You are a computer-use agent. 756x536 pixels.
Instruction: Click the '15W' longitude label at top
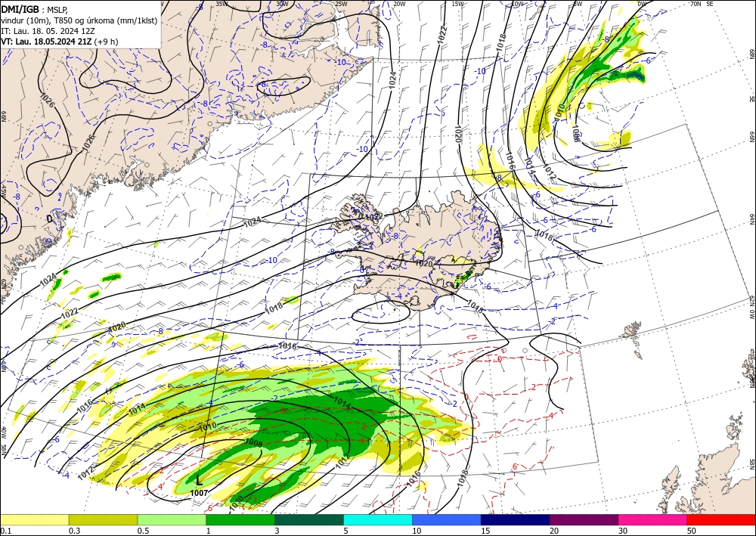tap(457, 4)
